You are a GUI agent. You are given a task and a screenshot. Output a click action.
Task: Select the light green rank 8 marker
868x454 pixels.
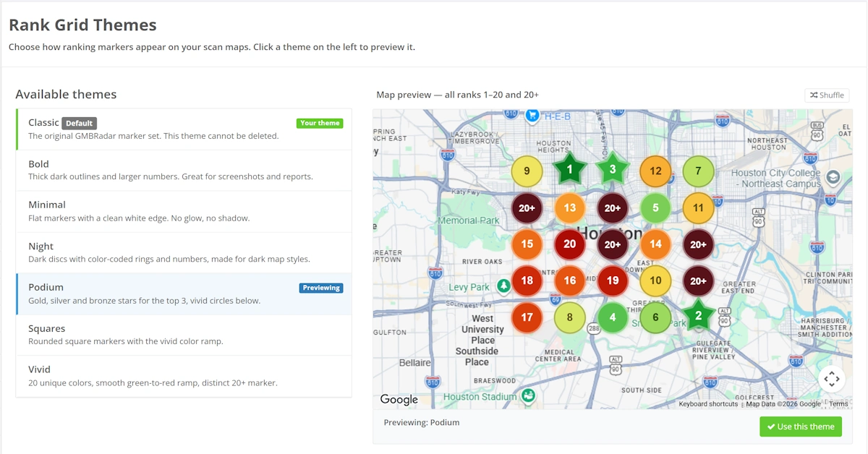pyautogui.click(x=570, y=317)
